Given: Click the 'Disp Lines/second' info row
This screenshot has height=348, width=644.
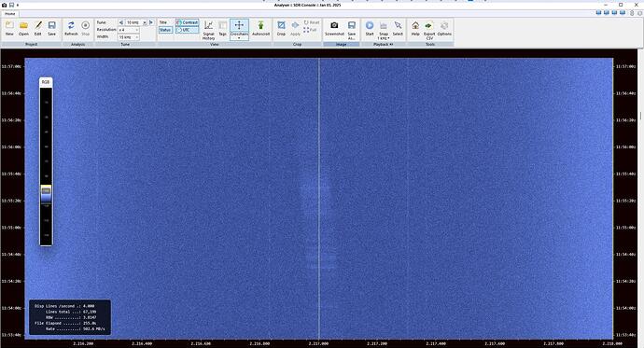Looking at the screenshot, I should pyautogui.click(x=64, y=306).
